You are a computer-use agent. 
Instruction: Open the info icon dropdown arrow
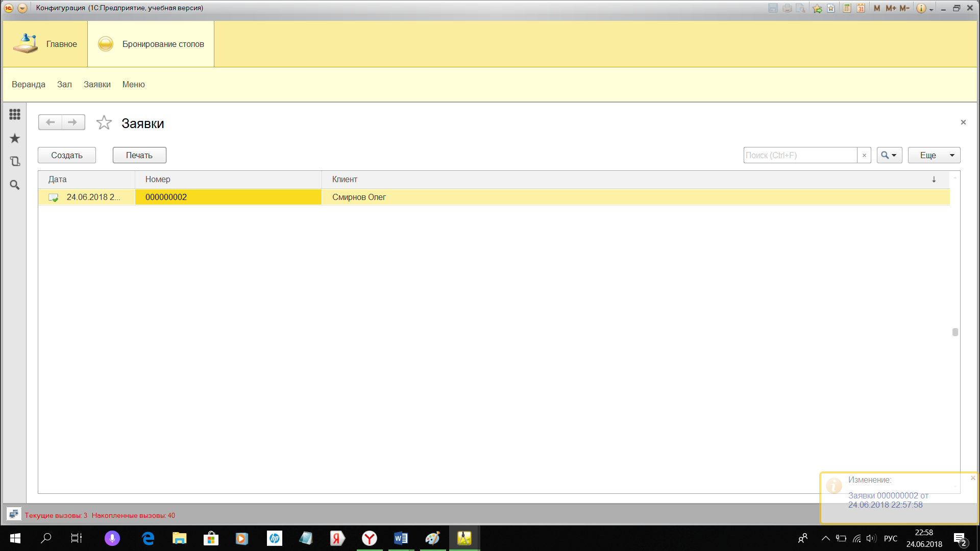(932, 9)
